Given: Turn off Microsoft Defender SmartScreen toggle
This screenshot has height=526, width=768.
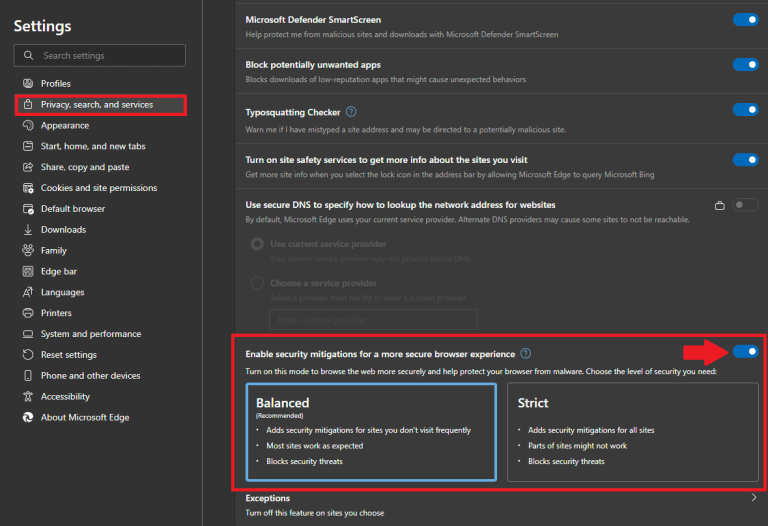Looking at the screenshot, I should coord(745,20).
